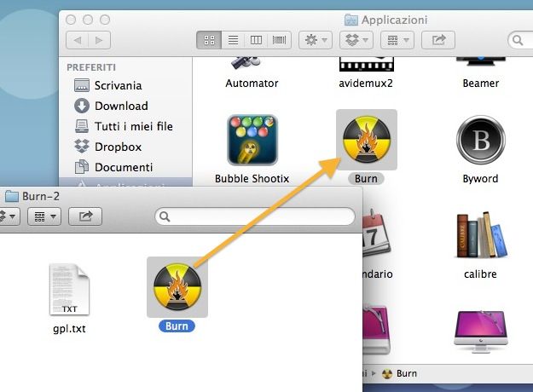Open the Dropbox toolbar dropdown in Applicazioni
This screenshot has width=533, height=392.
point(356,40)
